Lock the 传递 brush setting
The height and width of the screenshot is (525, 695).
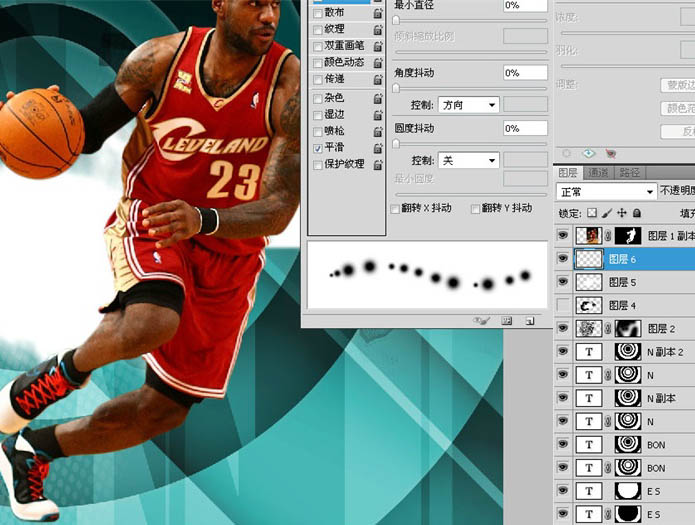click(378, 79)
